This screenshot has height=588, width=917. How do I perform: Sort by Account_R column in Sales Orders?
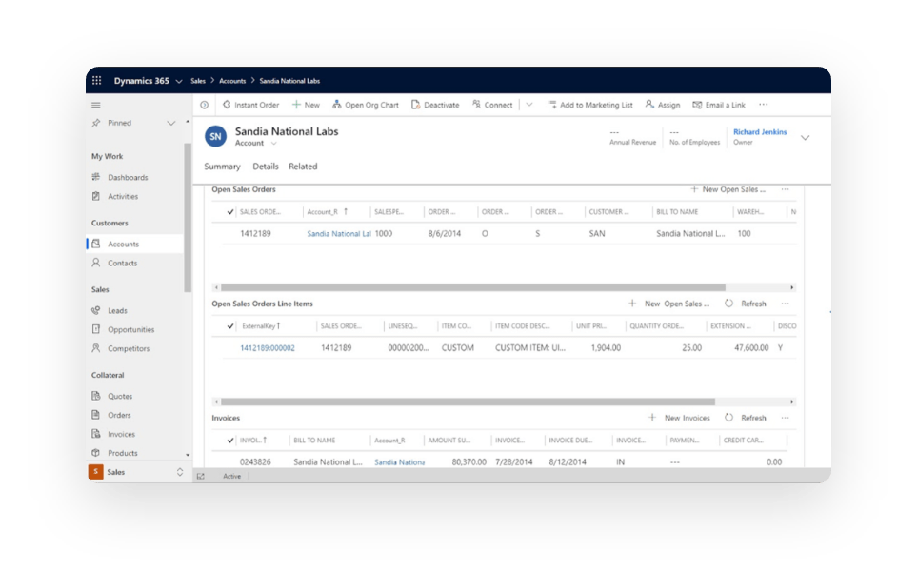(327, 212)
